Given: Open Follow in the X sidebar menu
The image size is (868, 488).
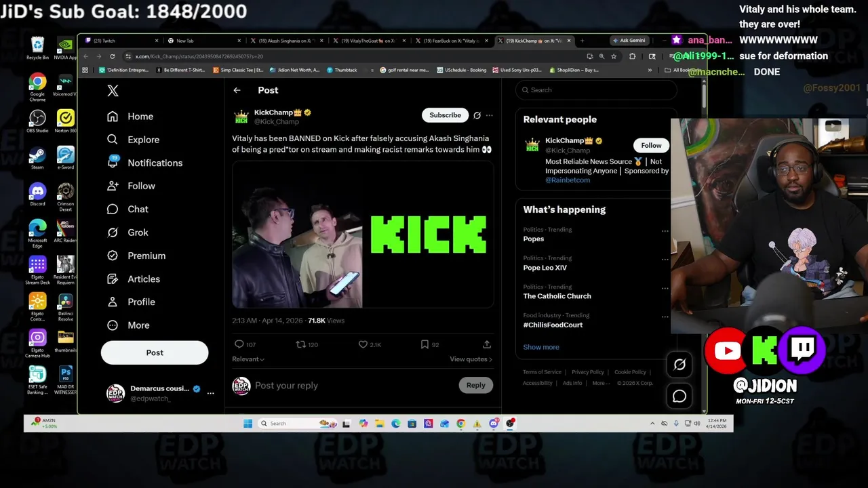Looking at the screenshot, I should tap(131, 186).
